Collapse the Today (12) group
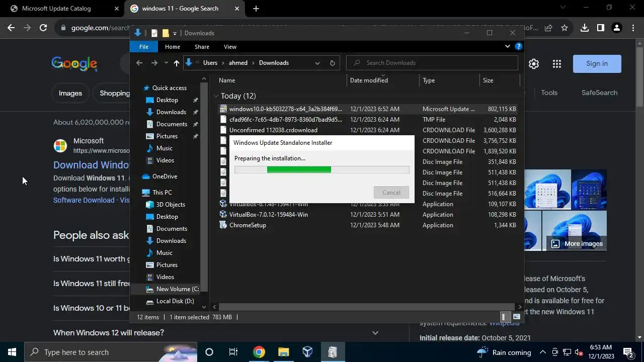The height and width of the screenshot is (362, 644). click(x=216, y=96)
